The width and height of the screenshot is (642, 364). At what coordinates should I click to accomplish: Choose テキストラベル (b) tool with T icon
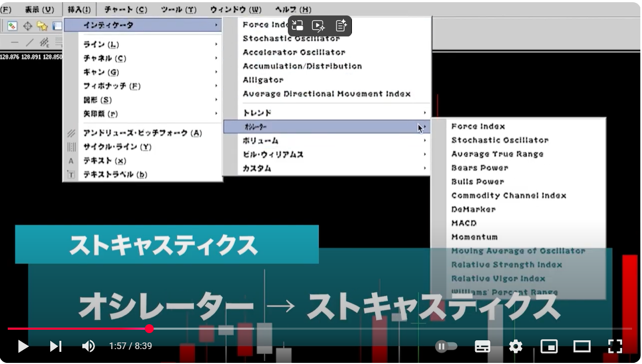pyautogui.click(x=143, y=175)
